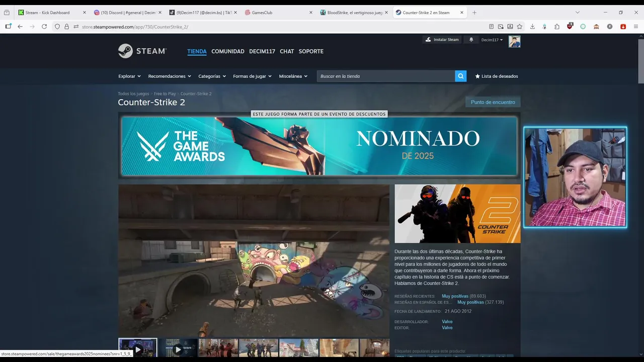Click the Free to Play breadcrumb
This screenshot has height=362, width=644.
(165, 94)
